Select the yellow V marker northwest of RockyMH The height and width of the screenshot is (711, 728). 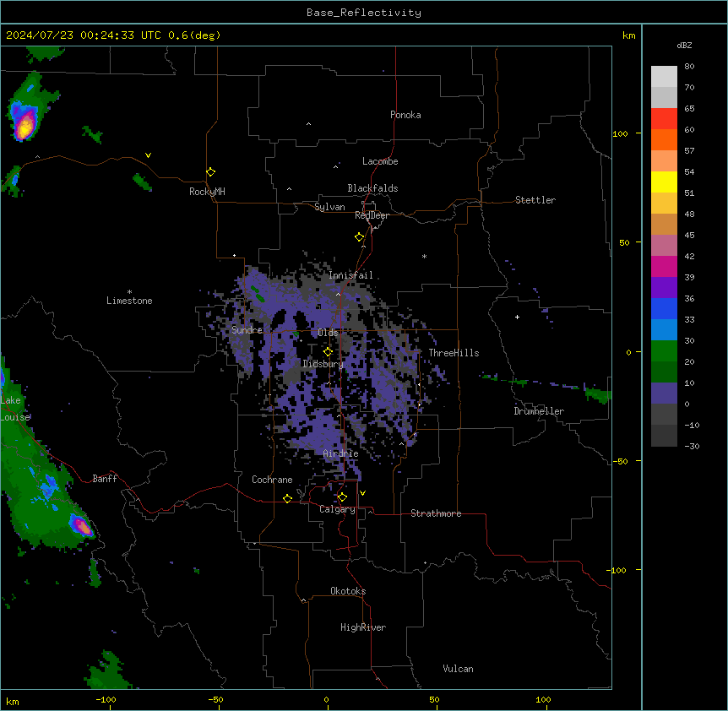(148, 155)
